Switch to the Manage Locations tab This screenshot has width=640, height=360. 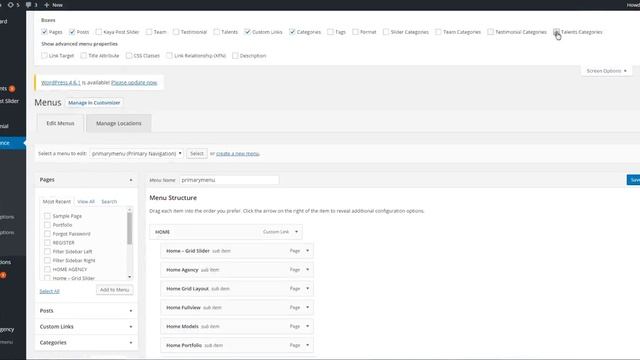click(x=119, y=123)
